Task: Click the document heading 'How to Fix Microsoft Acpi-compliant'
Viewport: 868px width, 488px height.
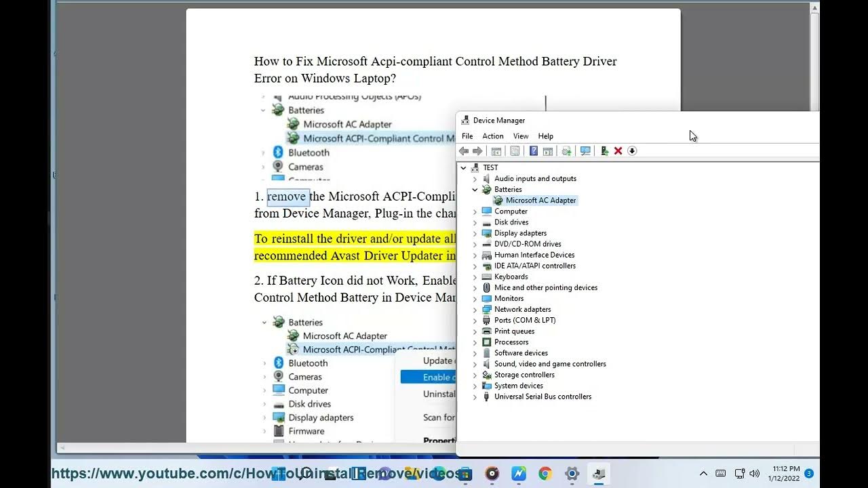Action: click(353, 61)
